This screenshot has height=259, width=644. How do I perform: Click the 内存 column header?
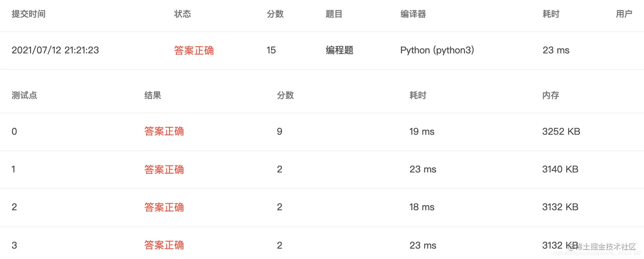pos(551,95)
